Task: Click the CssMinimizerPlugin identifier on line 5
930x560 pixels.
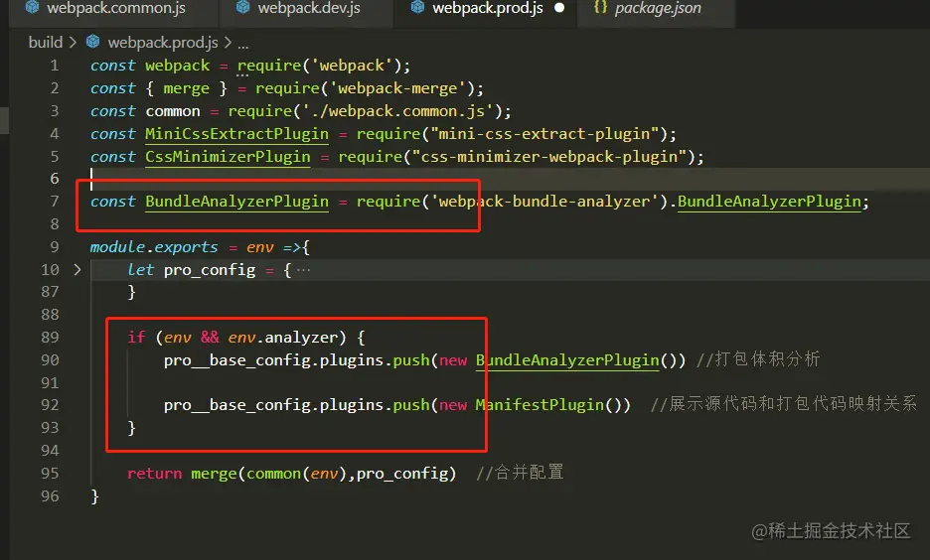Action: pos(228,157)
